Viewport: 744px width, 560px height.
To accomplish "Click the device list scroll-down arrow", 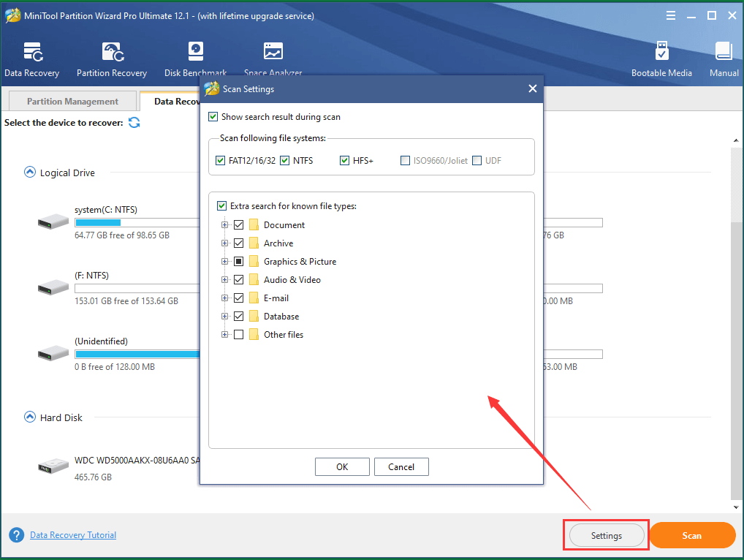I will tap(736, 507).
